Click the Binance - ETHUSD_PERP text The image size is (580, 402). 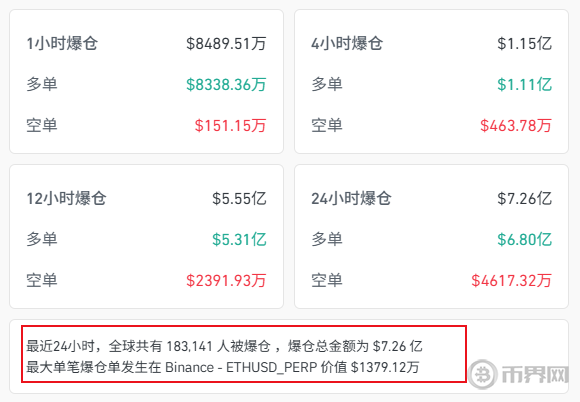(x=241, y=368)
